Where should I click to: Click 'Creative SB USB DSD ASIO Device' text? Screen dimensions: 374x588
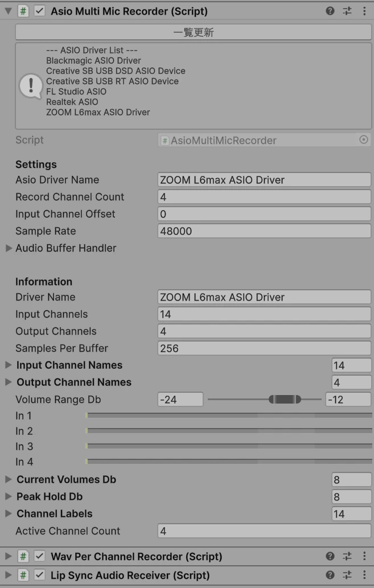tap(116, 71)
